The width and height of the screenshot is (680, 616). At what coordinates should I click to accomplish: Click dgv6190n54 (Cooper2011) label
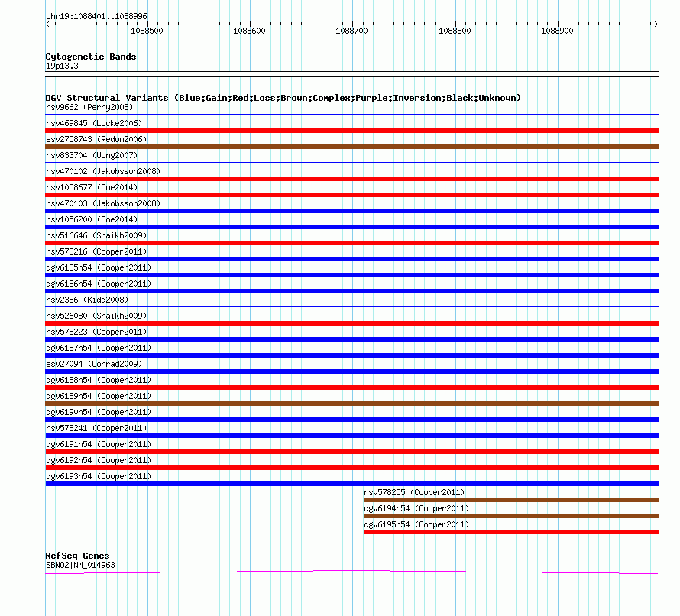coord(99,412)
